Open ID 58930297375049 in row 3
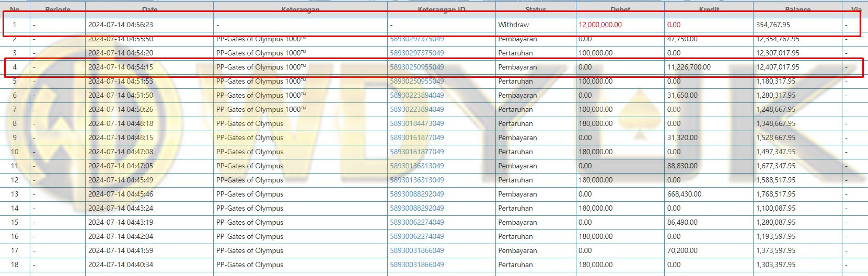This screenshot has width=868, height=276. click(416, 53)
